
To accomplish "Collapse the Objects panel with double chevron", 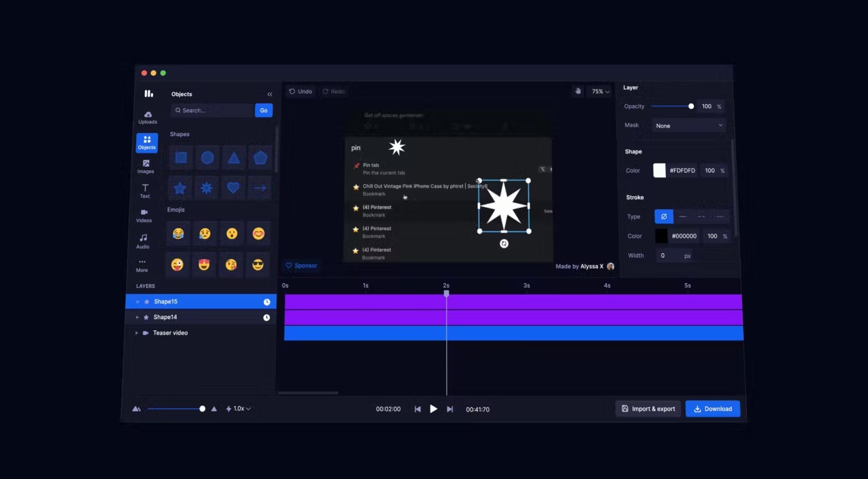I will (270, 95).
